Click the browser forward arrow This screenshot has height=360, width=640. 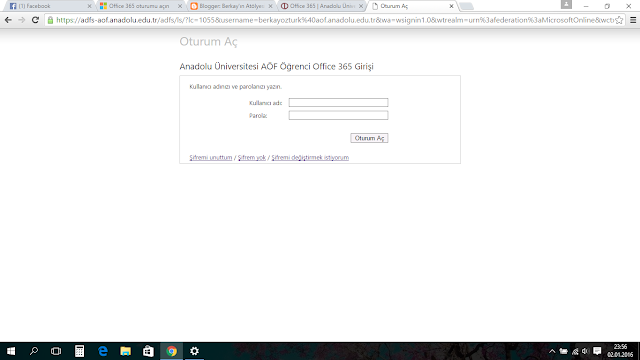(22, 20)
